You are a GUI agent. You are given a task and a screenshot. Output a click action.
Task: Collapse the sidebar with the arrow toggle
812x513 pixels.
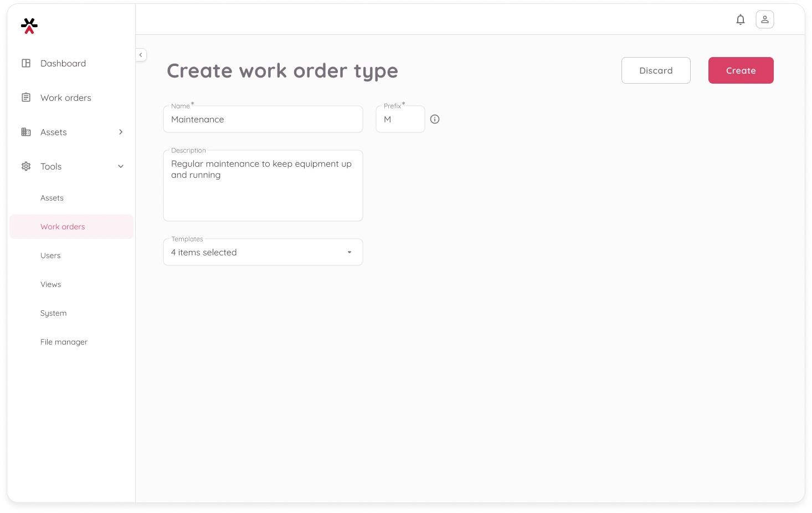[x=141, y=55]
